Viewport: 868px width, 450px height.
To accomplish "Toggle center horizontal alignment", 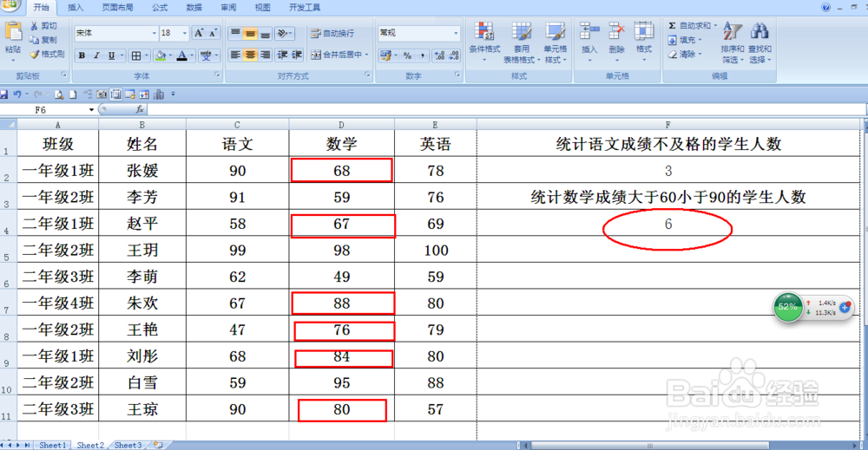I will [x=250, y=55].
